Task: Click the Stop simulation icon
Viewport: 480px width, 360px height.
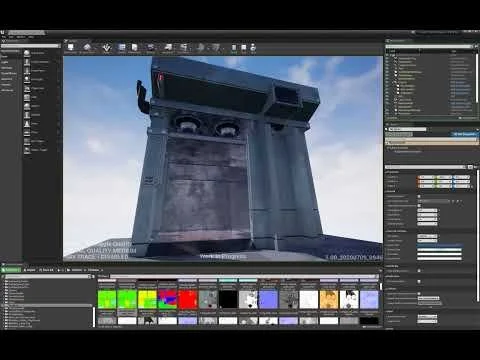Action: [244, 48]
